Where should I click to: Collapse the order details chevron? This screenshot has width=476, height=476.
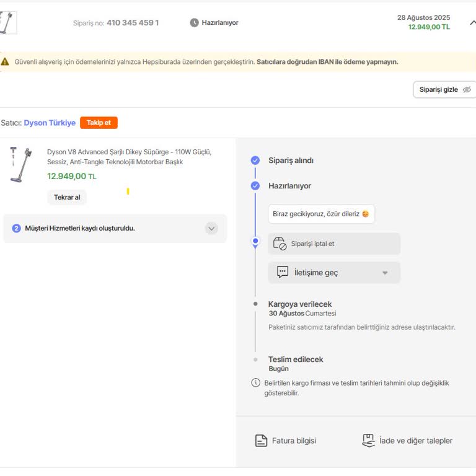472,23
